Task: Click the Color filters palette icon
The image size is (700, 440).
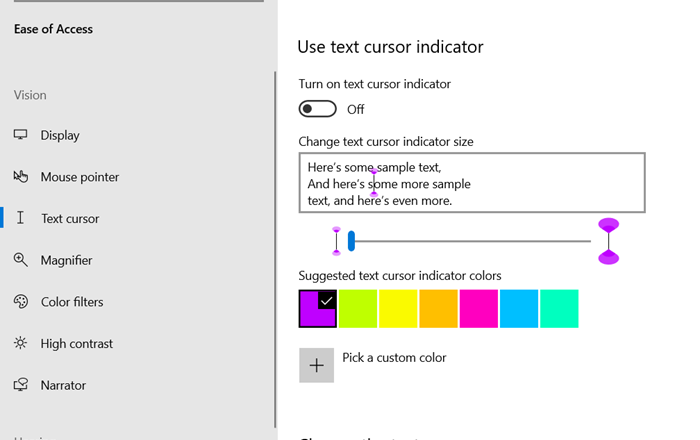Action: click(x=20, y=302)
